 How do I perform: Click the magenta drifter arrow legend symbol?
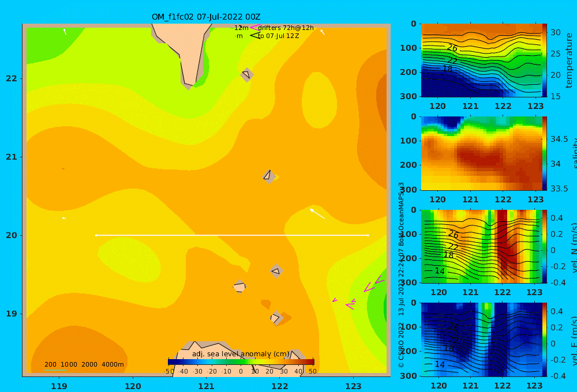click(x=255, y=28)
